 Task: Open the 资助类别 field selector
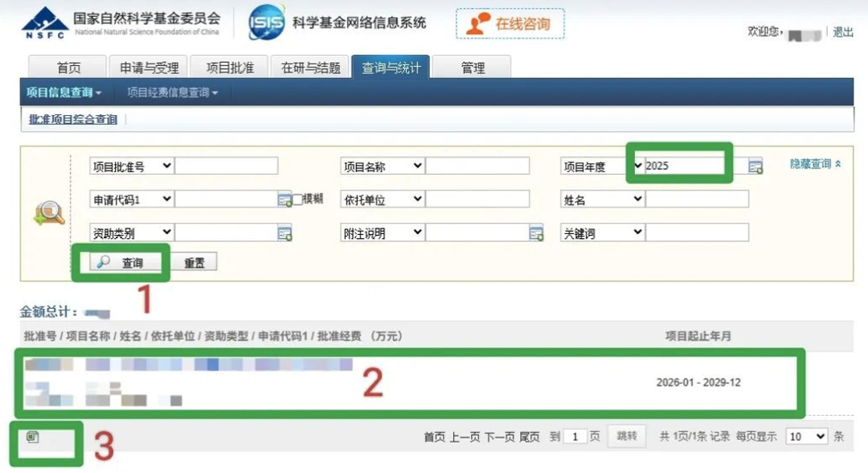(132, 232)
